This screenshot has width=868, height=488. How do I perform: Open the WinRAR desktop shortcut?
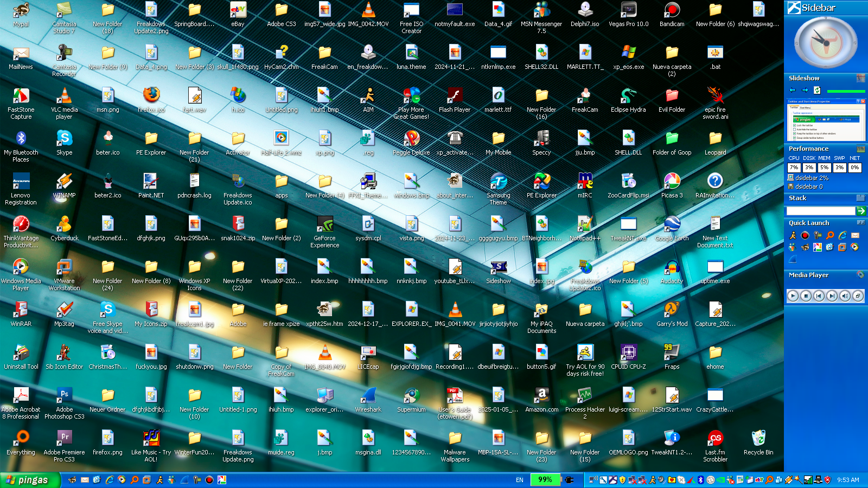[21, 314]
